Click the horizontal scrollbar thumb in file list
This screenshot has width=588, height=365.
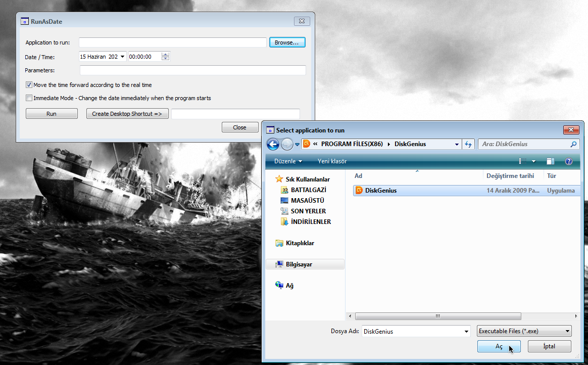(437, 316)
